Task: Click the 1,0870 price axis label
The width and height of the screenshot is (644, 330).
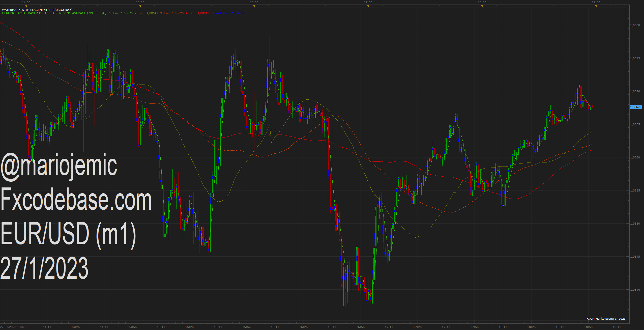Action: 635,91
